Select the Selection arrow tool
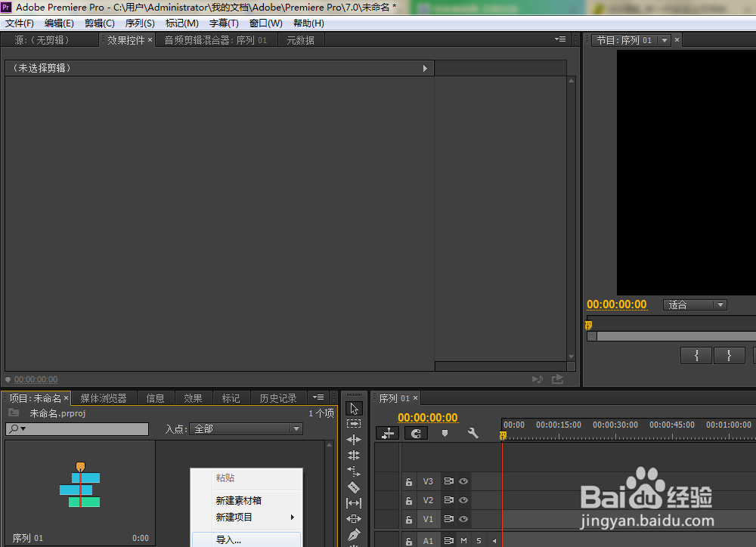 click(x=354, y=409)
